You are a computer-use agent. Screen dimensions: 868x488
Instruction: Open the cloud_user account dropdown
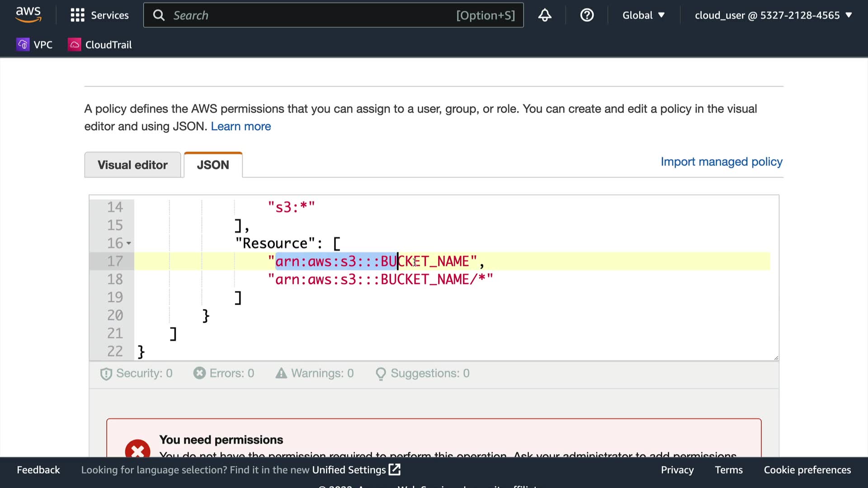[773, 15]
